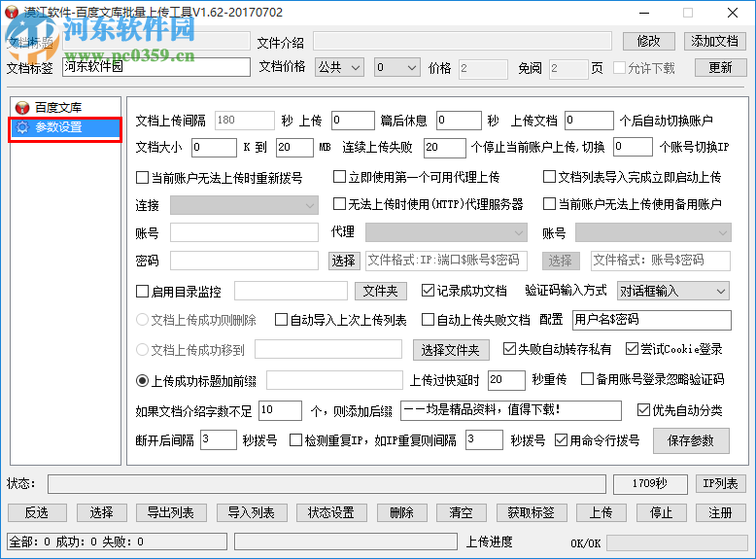This screenshot has height=559, width=756.
Task: Click the 密码 input field
Action: click(245, 261)
